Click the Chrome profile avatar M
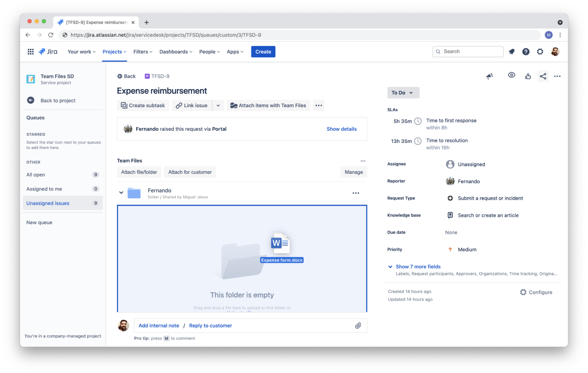 pos(549,35)
